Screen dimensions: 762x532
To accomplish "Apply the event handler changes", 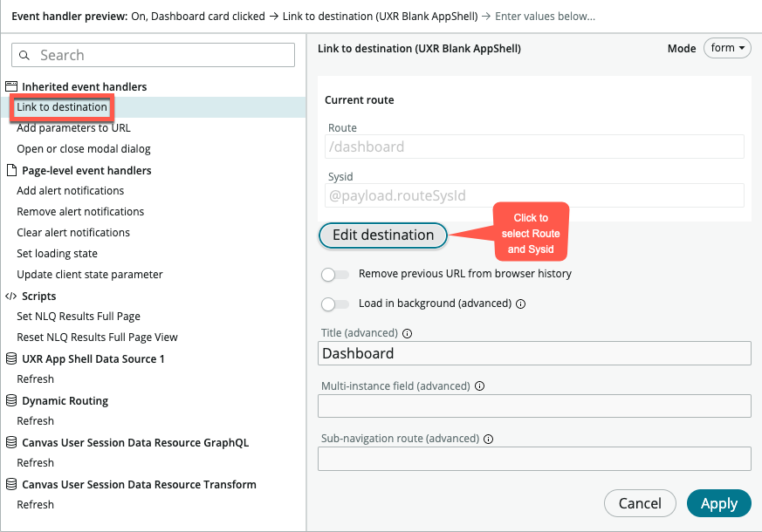I will pyautogui.click(x=718, y=503).
